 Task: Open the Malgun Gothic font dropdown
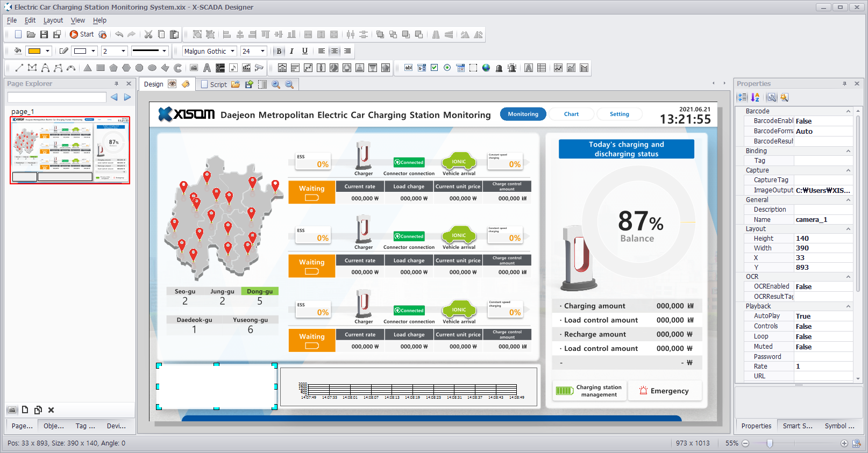coord(233,51)
